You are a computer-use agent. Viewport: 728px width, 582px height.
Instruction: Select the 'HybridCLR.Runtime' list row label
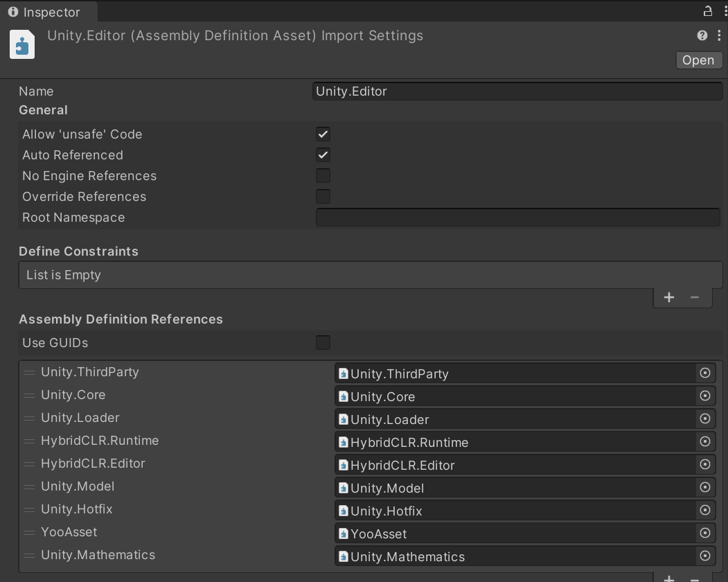(x=100, y=441)
